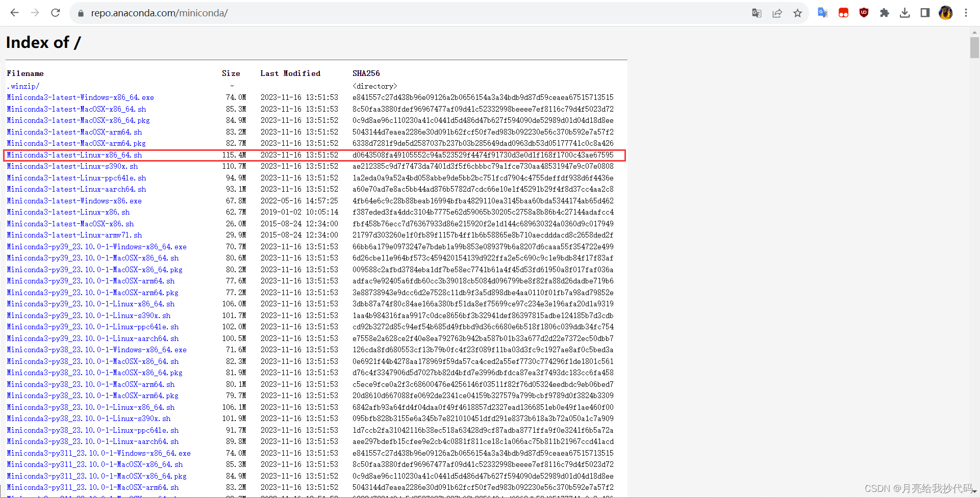View site info via the padlock icon

80,13
